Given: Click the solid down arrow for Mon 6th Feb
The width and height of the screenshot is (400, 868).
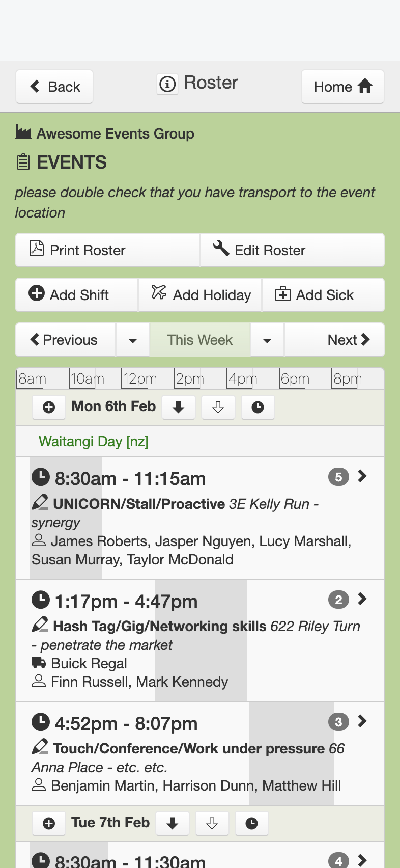Looking at the screenshot, I should (179, 408).
